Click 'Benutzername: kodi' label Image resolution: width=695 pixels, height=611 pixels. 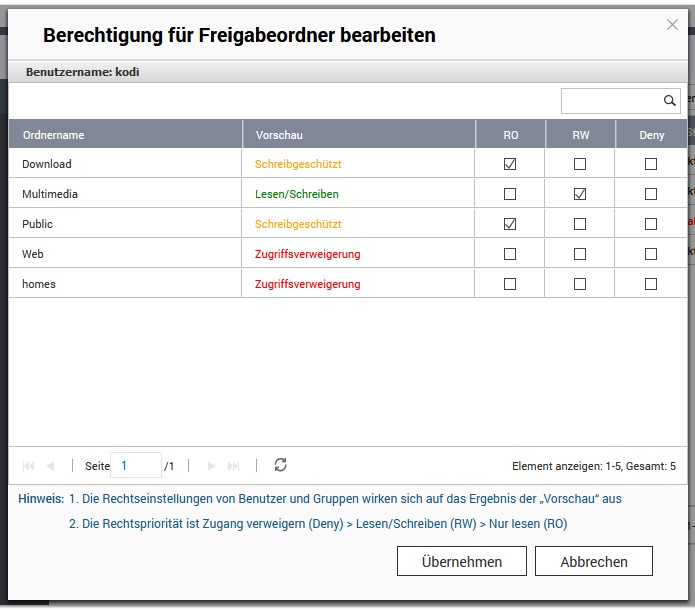pyautogui.click(x=82, y=72)
